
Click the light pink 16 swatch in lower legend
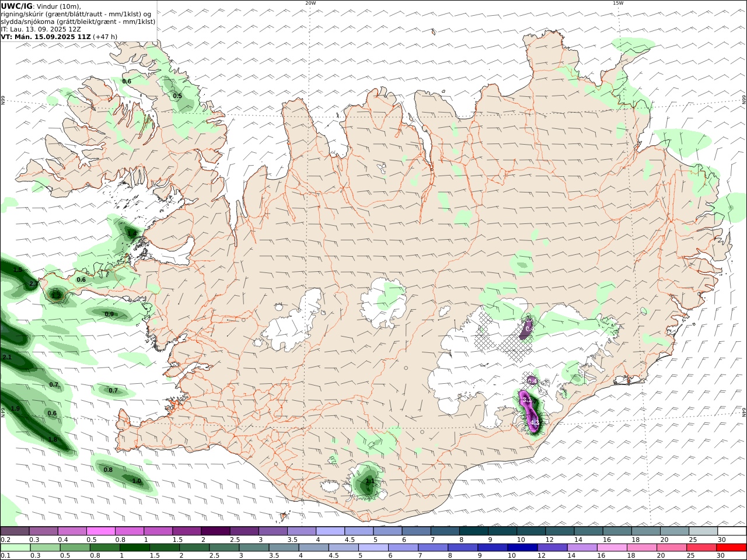(x=612, y=548)
